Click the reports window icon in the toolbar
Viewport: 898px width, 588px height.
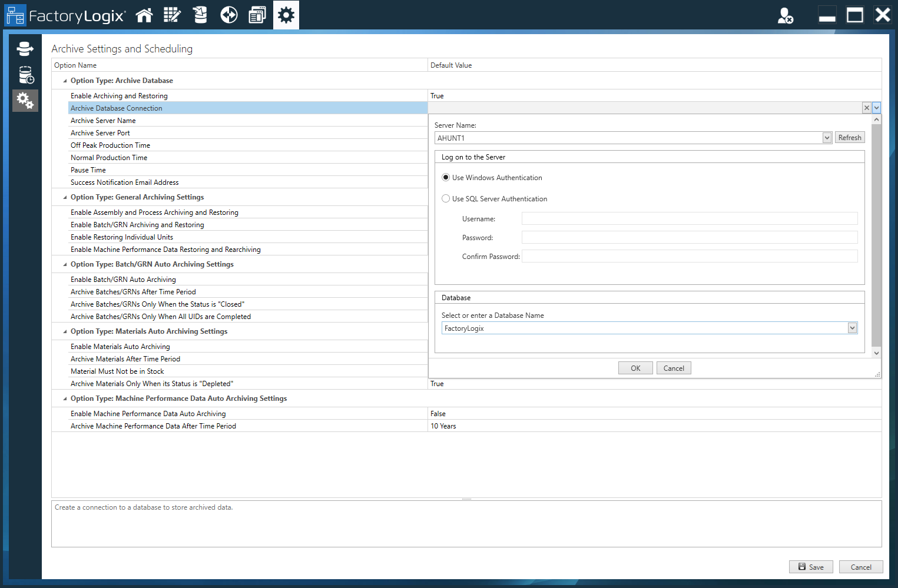coord(257,15)
